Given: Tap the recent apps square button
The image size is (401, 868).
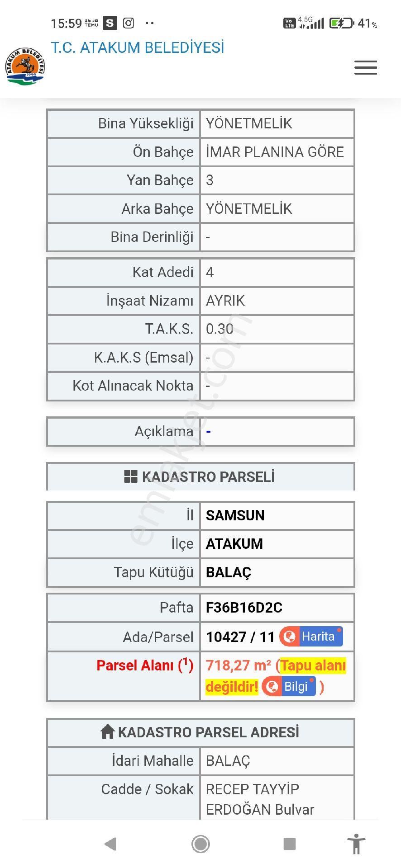Looking at the screenshot, I should click(x=289, y=844).
